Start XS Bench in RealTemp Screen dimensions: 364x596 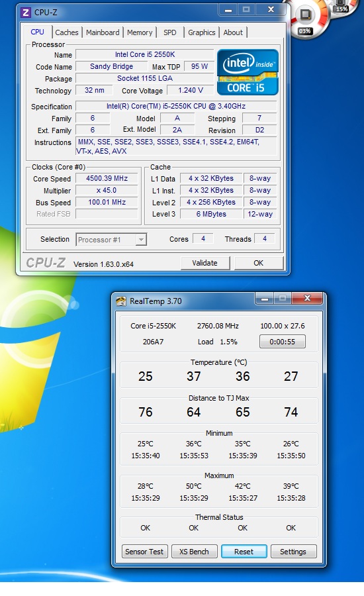(194, 551)
